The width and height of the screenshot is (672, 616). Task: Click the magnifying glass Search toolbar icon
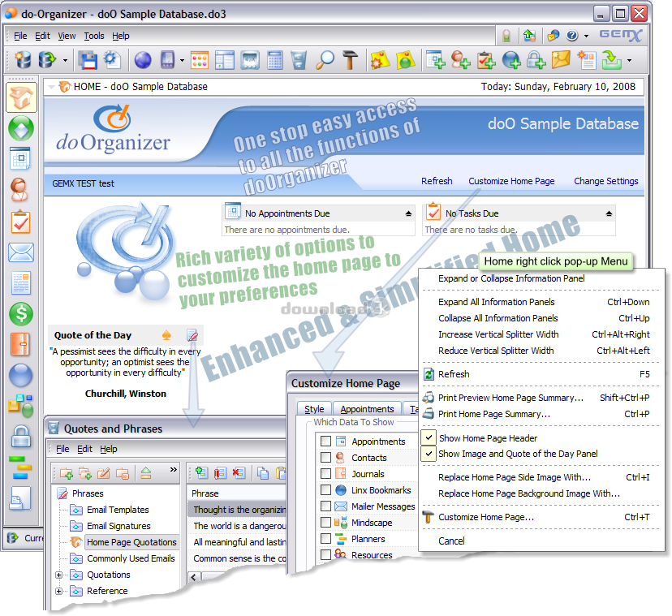click(x=325, y=60)
